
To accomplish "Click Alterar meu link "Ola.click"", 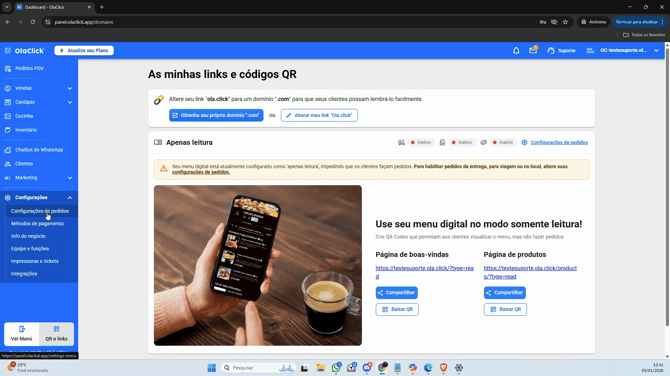I will [319, 115].
